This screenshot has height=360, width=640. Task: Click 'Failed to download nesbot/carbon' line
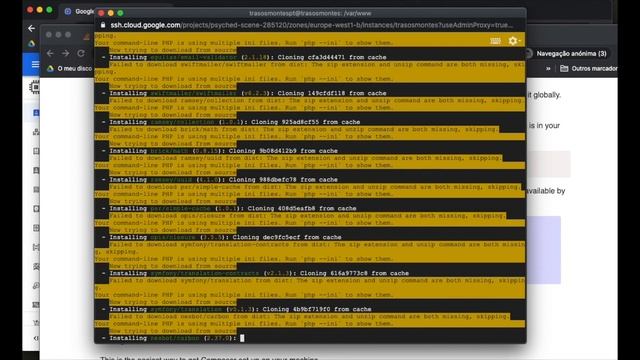[x=309, y=316]
